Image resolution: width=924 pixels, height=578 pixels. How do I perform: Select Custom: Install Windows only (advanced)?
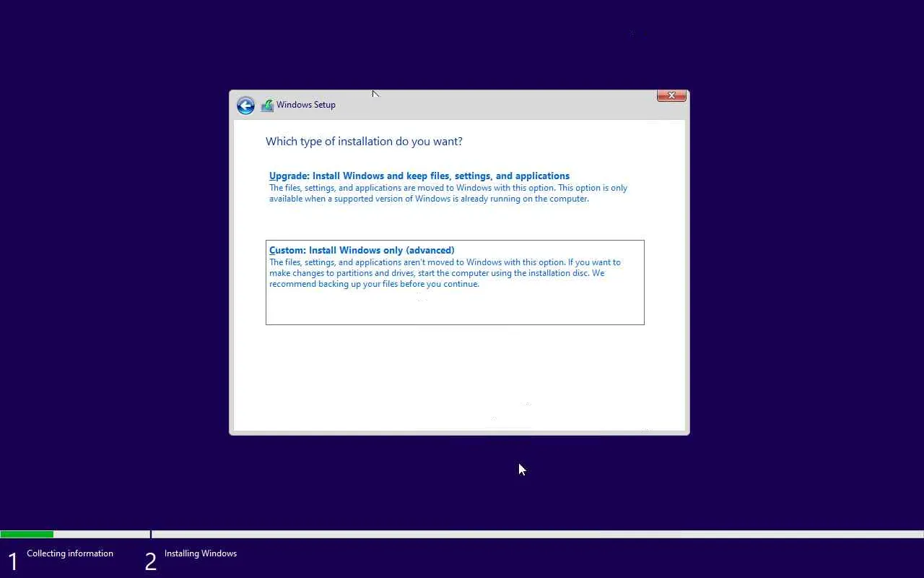(x=455, y=282)
